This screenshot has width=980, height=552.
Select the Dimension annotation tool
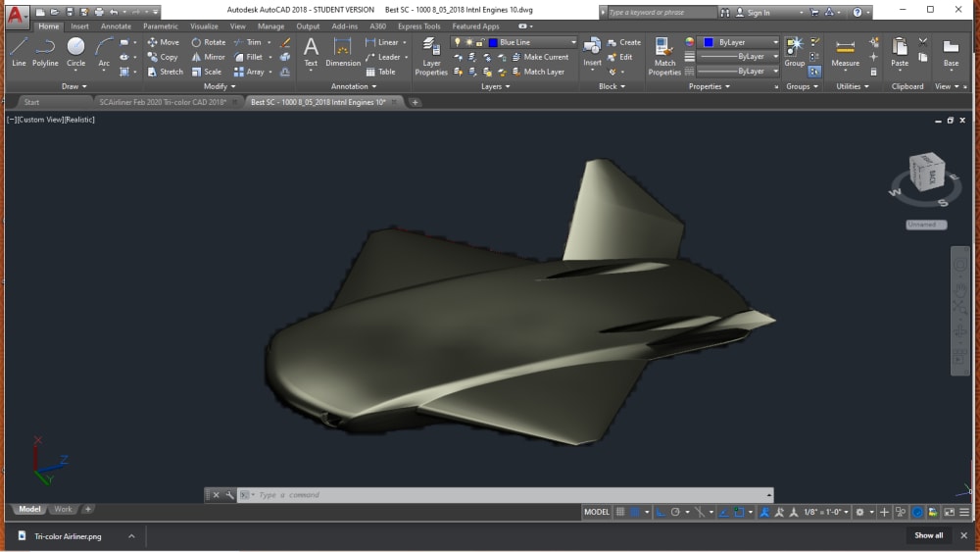click(343, 51)
